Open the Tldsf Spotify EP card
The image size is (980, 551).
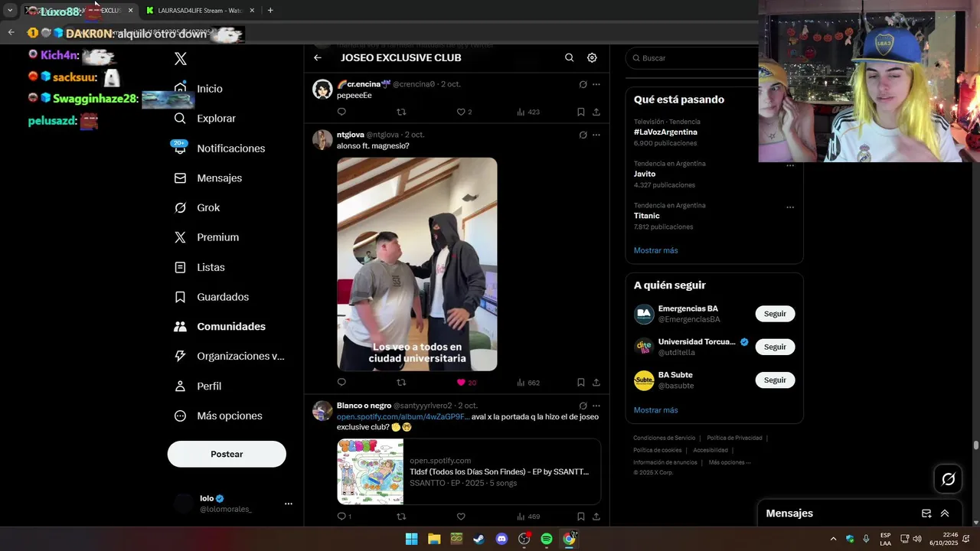[469, 471]
